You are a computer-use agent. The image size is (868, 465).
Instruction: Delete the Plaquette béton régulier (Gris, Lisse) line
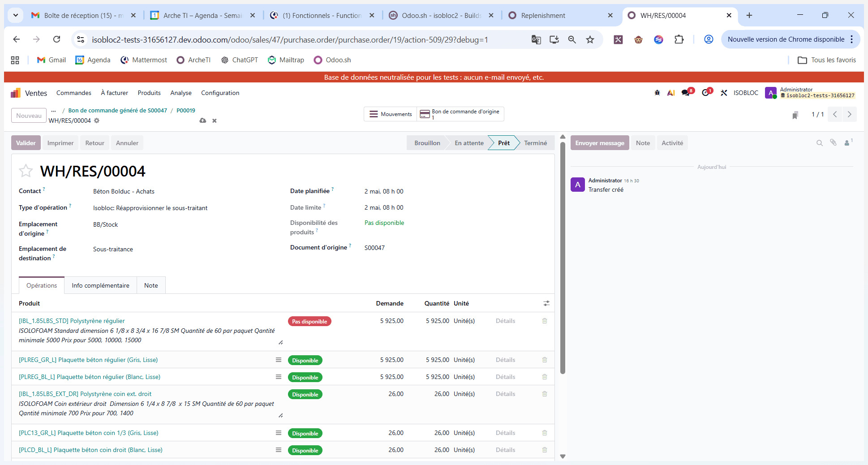click(x=545, y=360)
